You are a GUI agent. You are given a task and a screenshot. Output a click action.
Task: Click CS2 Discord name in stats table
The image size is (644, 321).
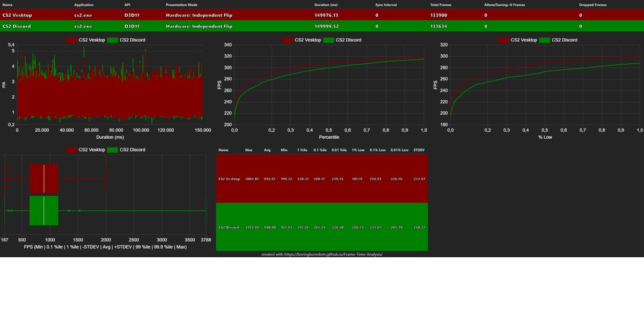pyautogui.click(x=229, y=227)
